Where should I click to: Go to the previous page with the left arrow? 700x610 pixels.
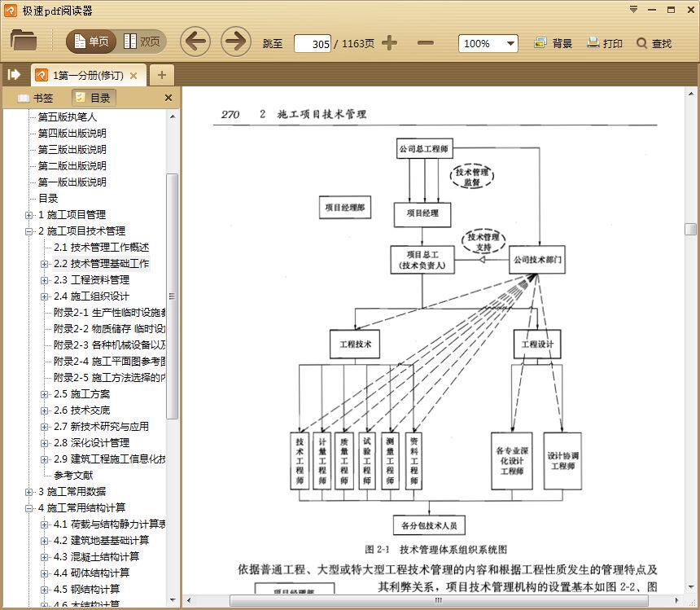click(195, 42)
